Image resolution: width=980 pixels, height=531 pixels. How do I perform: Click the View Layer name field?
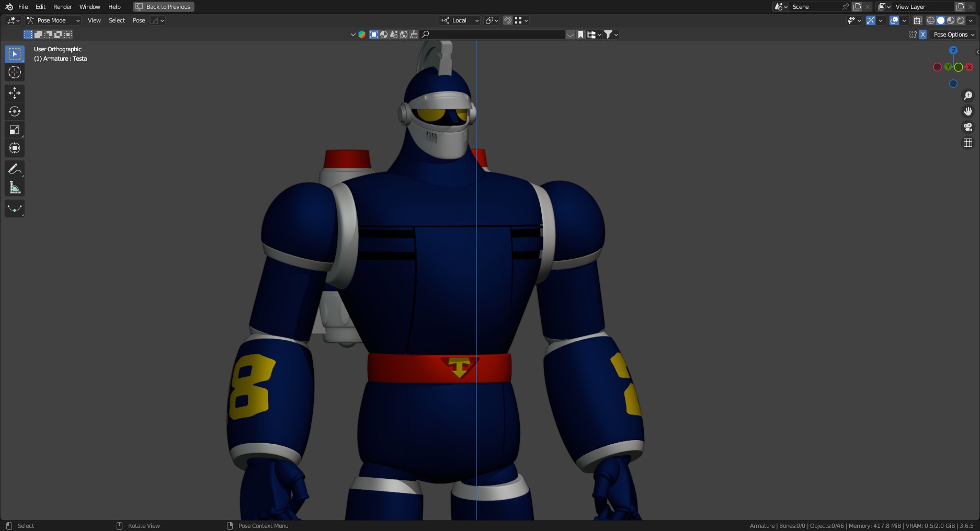click(924, 7)
